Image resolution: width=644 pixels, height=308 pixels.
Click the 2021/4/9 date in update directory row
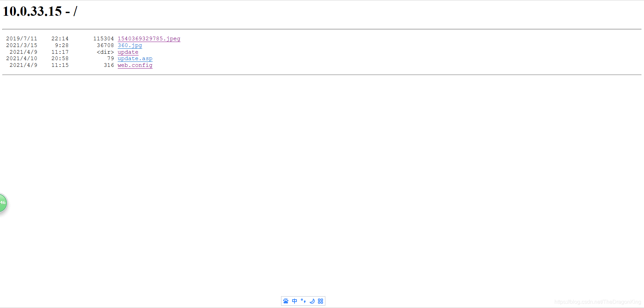tap(23, 52)
